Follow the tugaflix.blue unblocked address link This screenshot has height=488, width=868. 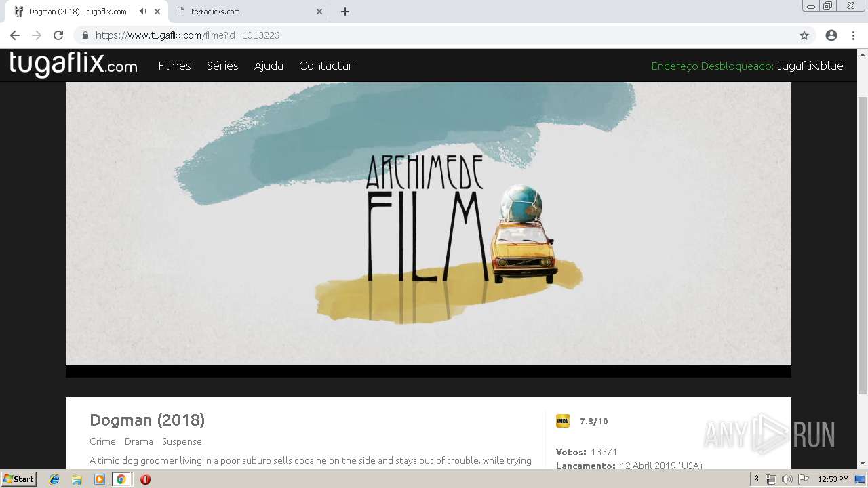[810, 66]
